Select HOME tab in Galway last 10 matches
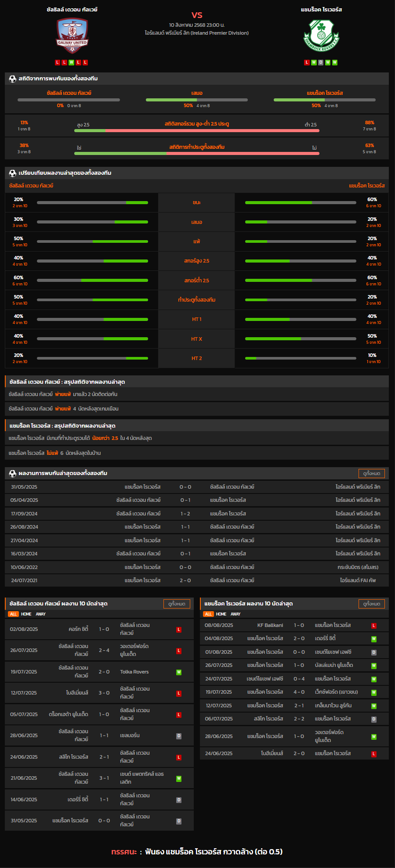This screenshot has height=868, width=395. pos(26,614)
